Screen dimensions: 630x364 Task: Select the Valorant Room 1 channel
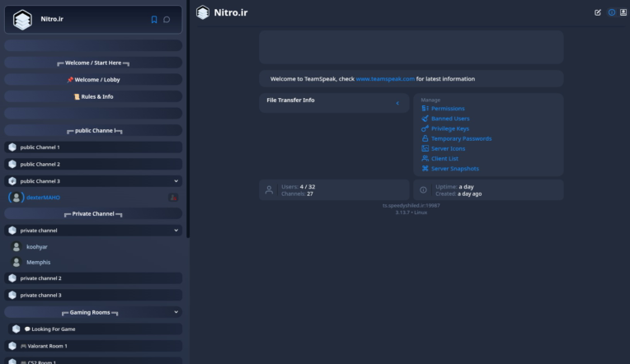(x=93, y=346)
